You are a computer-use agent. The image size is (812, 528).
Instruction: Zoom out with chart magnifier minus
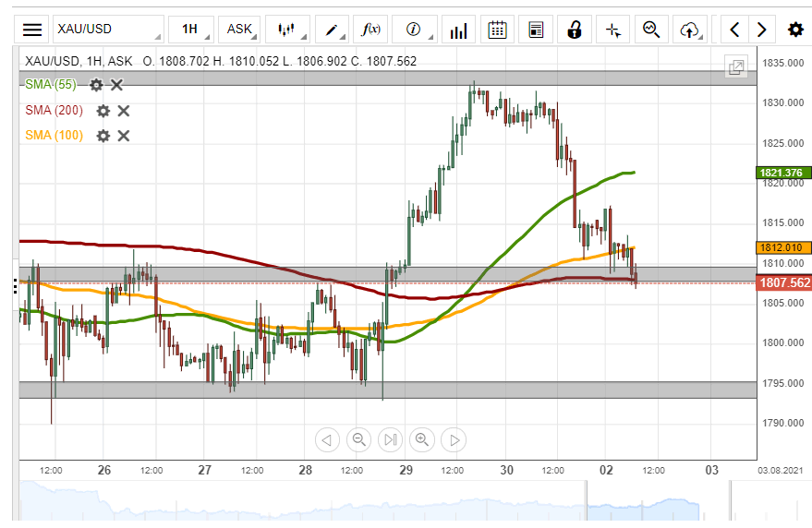click(359, 439)
